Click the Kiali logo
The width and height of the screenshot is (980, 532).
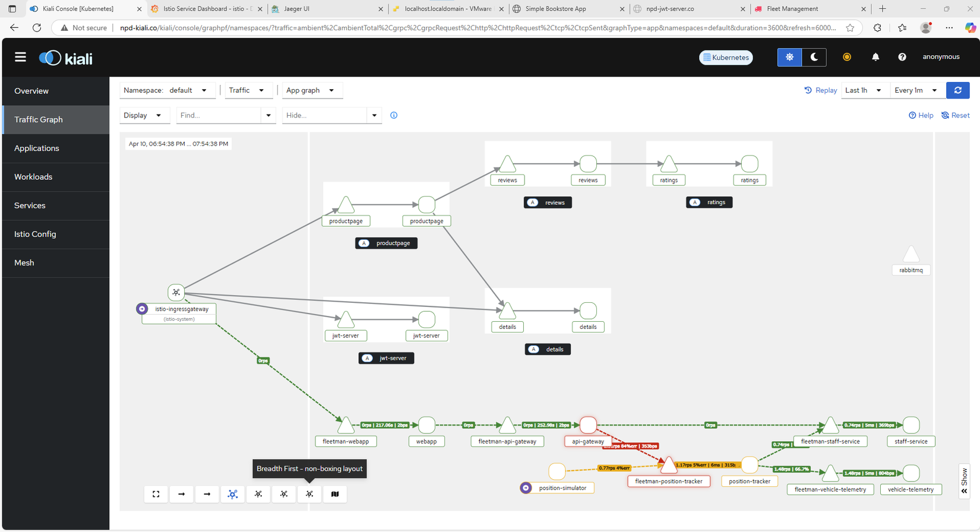tap(66, 58)
